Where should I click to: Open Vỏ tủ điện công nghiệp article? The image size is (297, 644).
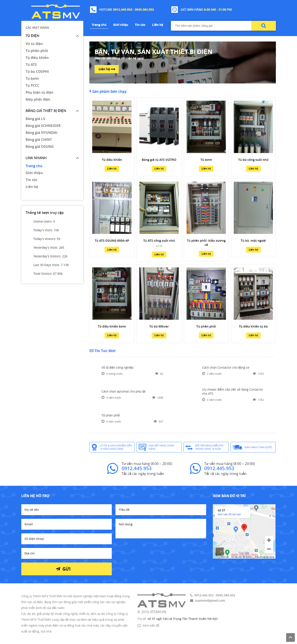click(x=117, y=368)
